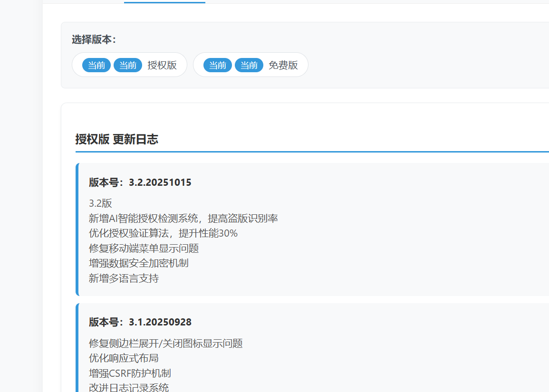Image resolution: width=549 pixels, height=392 pixels.
Task: Click 增强数据安全加密机制 line
Action: coord(139,263)
